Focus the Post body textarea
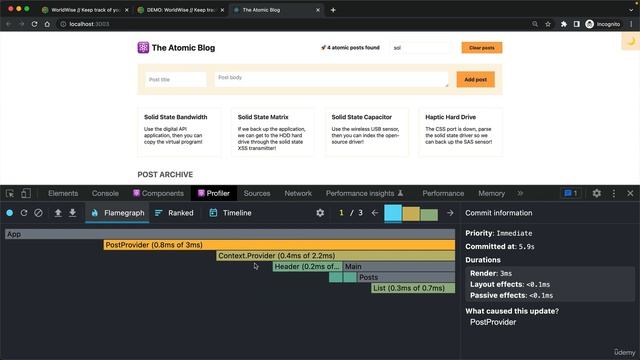This screenshot has height=360, width=640. (331, 79)
